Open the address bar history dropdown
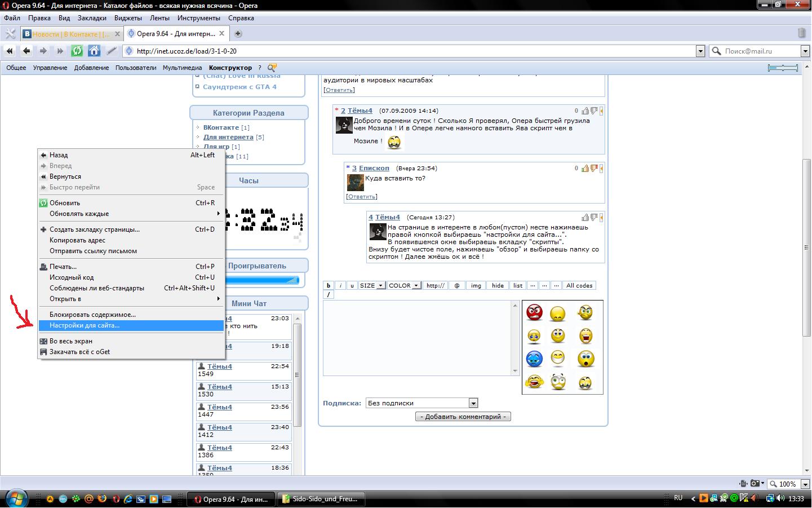812x508 pixels. 700,51
